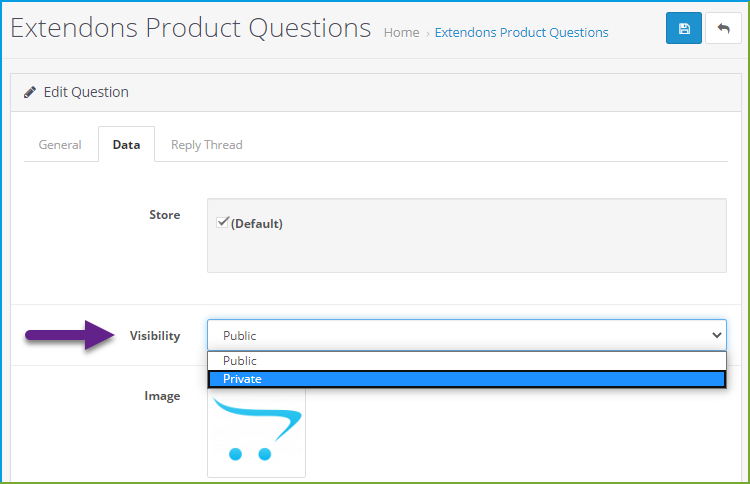Open the Visibility dropdown chevron
750x484 pixels.
[x=717, y=335]
